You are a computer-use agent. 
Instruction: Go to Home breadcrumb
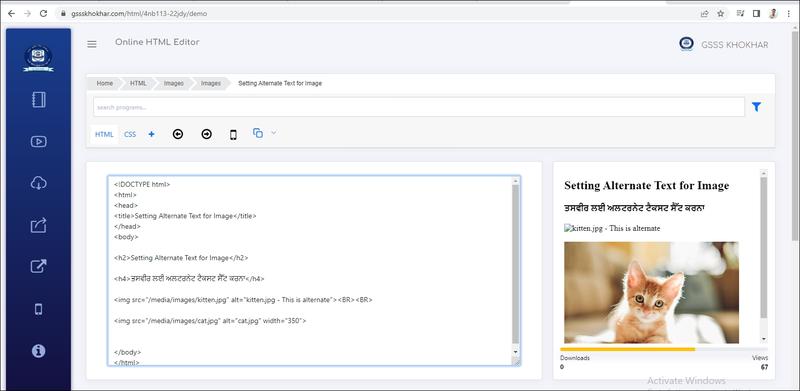click(x=105, y=83)
